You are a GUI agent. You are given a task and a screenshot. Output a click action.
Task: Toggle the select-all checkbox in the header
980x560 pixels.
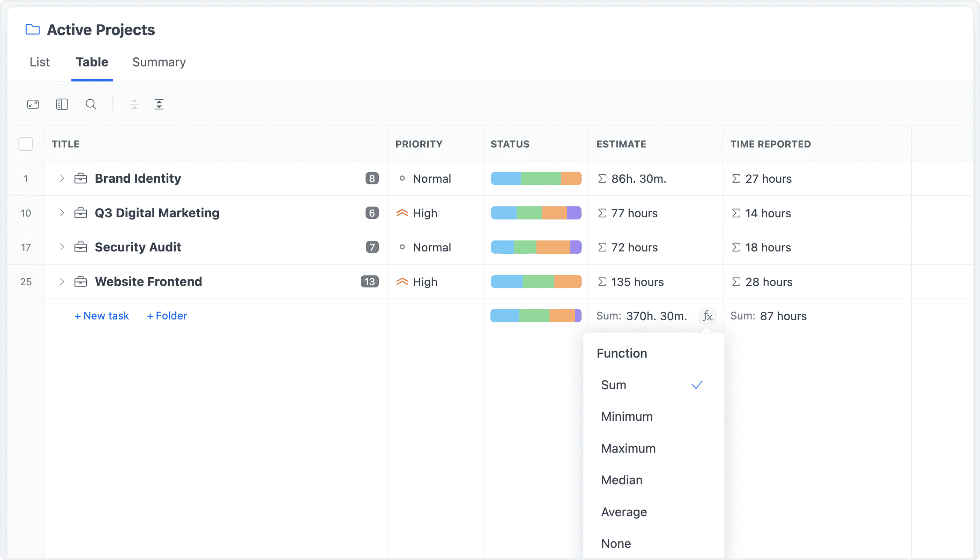coord(26,143)
